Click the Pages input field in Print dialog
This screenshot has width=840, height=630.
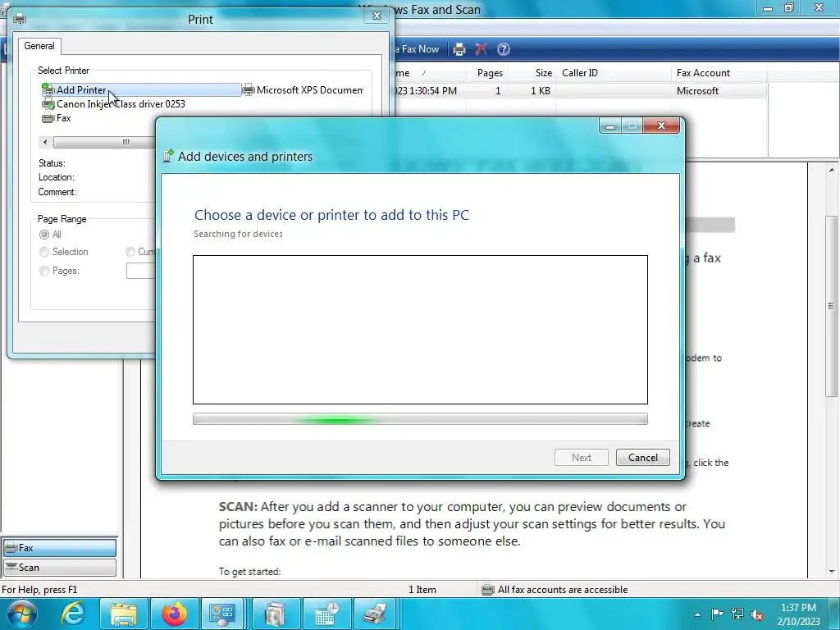pos(141,271)
